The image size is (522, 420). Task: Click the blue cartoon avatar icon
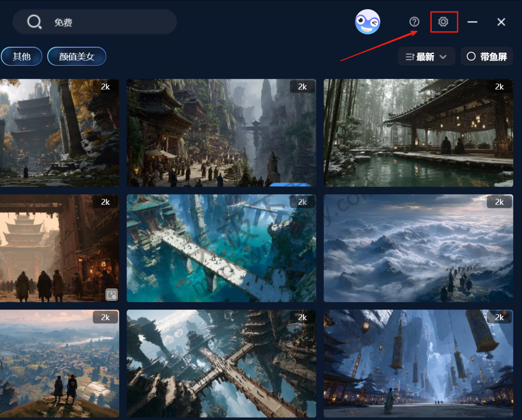[x=368, y=22]
